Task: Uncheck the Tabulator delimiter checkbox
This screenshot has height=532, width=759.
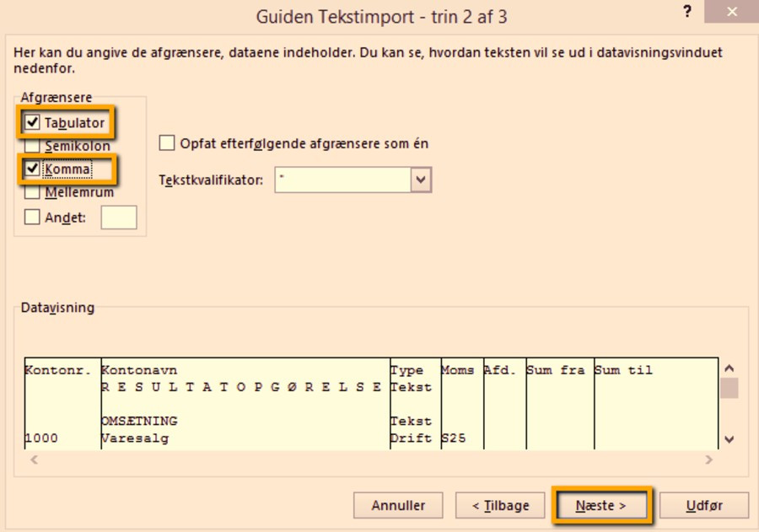Action: coord(34,123)
